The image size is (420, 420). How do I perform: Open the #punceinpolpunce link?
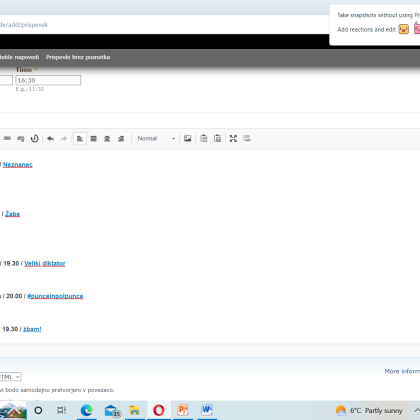(x=55, y=296)
